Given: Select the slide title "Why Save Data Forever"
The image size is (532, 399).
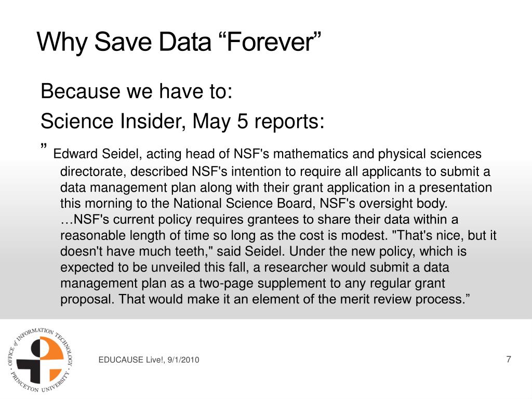Looking at the screenshot, I should [x=179, y=42].
